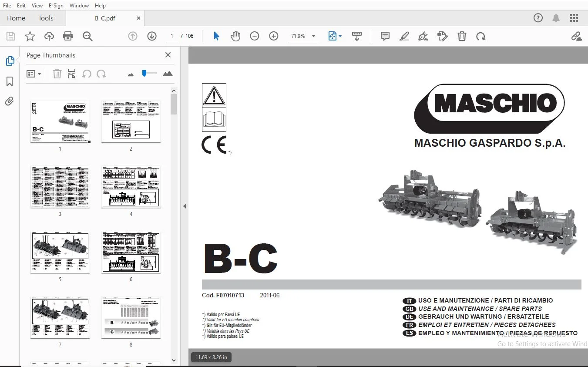Select page 1 thumbnail
The height and width of the screenshot is (367, 588).
pyautogui.click(x=60, y=121)
